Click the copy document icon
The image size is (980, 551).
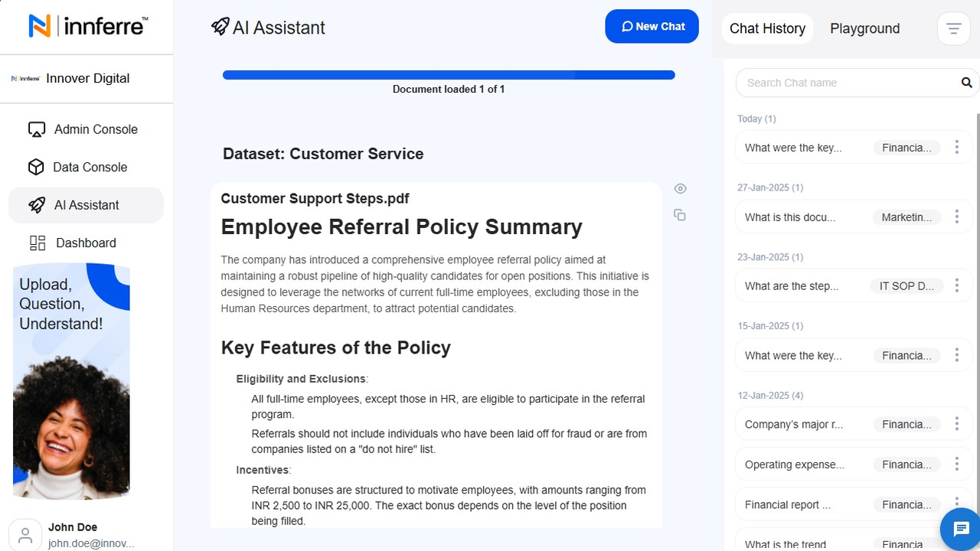pos(680,215)
